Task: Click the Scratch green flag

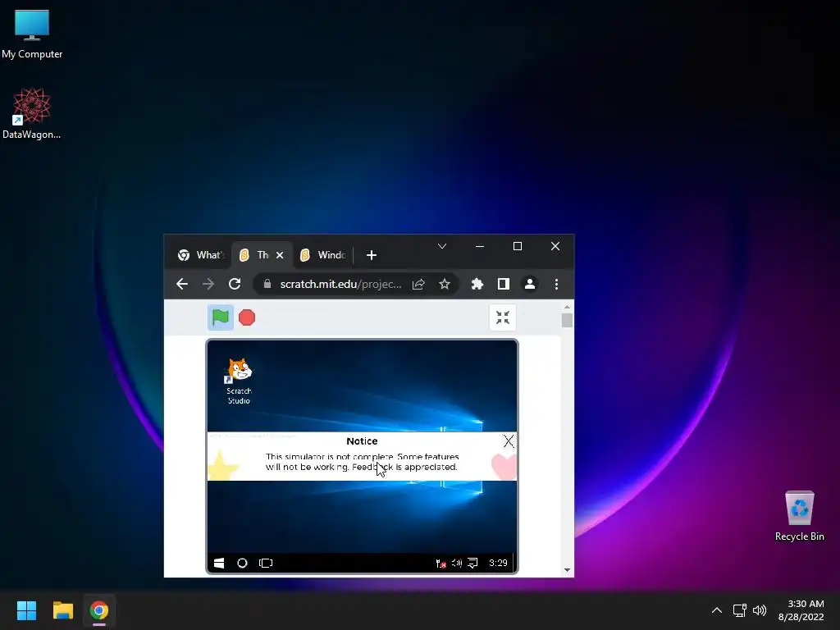Action: click(x=220, y=317)
